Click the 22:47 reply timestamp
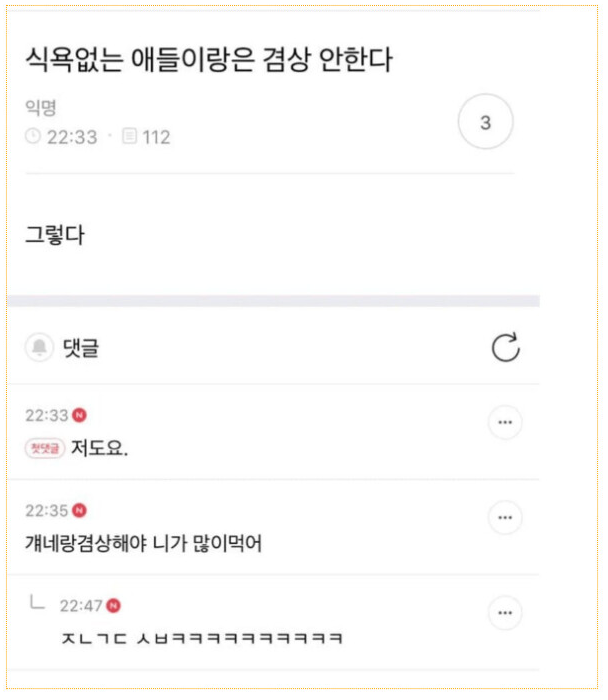The height and width of the screenshot is (700, 608). pos(81,605)
